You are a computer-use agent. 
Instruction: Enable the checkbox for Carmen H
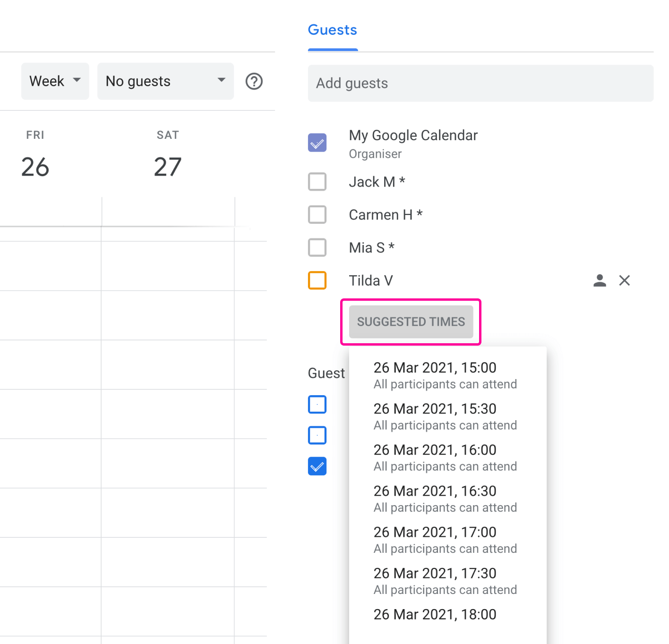click(x=317, y=214)
